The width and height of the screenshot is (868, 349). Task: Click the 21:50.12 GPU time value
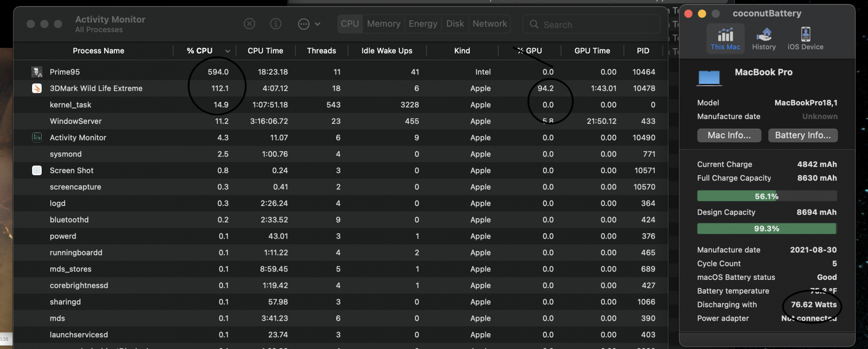(602, 121)
